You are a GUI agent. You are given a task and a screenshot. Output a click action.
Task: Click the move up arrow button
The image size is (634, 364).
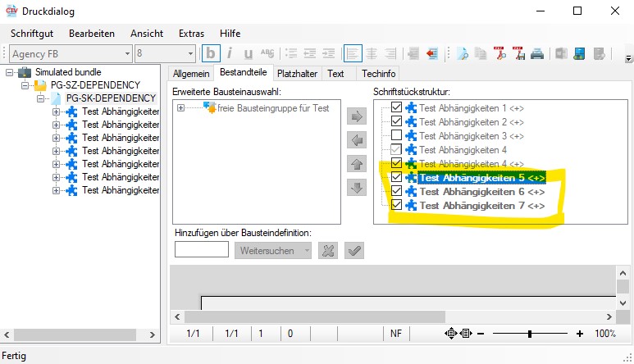(x=357, y=164)
